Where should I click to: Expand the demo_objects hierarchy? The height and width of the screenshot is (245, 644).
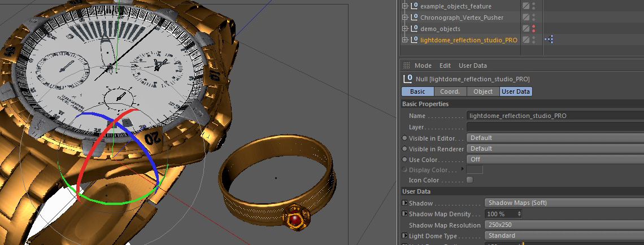coord(404,29)
